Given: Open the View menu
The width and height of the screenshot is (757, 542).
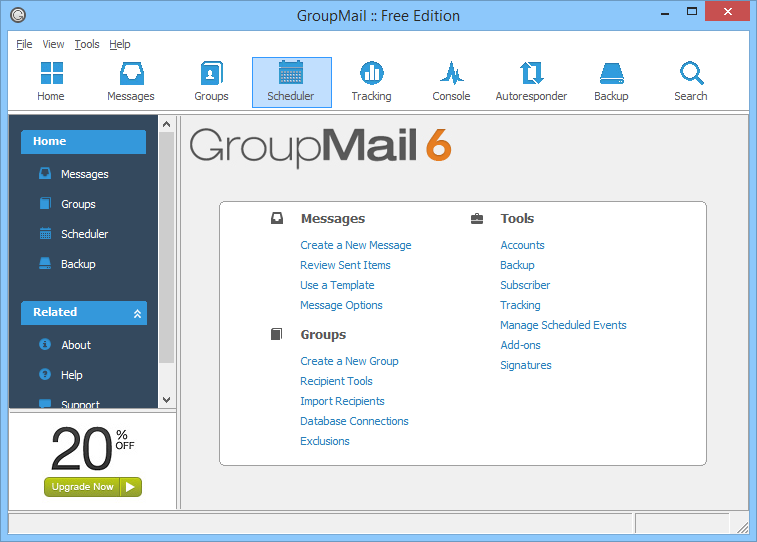Looking at the screenshot, I should (x=53, y=44).
